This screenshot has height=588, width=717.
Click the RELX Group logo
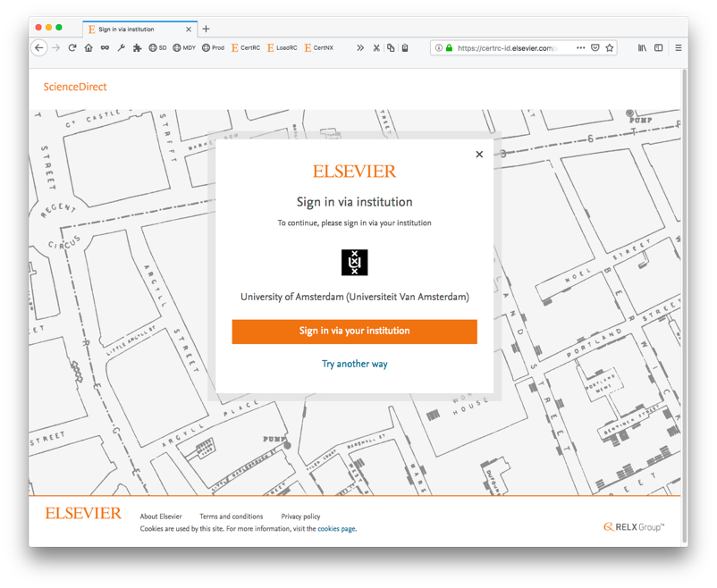point(634,527)
